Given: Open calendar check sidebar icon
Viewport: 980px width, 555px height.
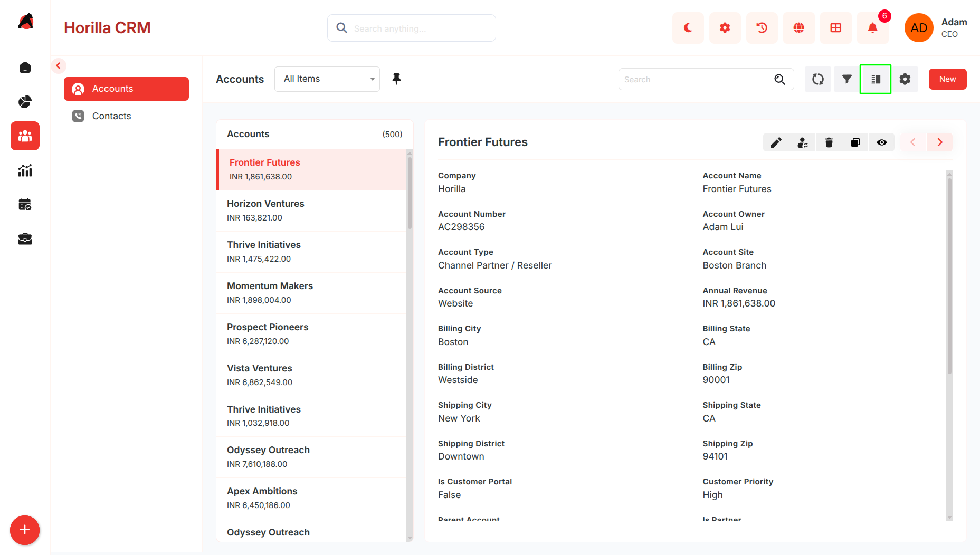Looking at the screenshot, I should click(x=25, y=205).
